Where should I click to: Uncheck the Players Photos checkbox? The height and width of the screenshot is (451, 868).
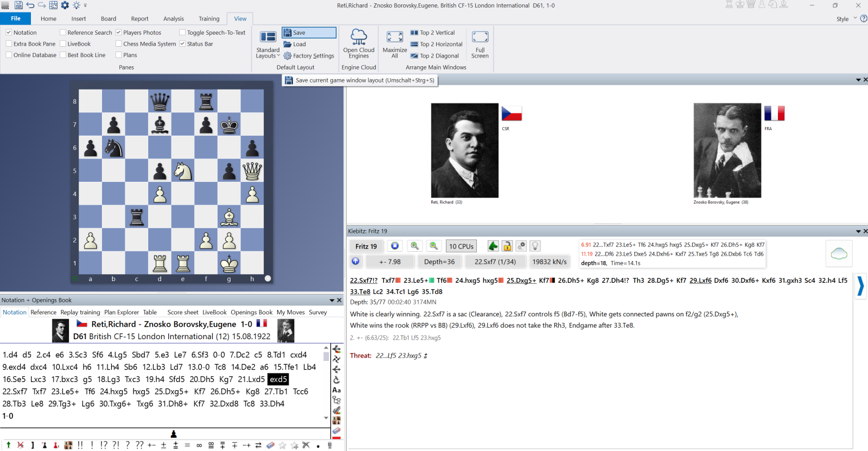(x=119, y=33)
